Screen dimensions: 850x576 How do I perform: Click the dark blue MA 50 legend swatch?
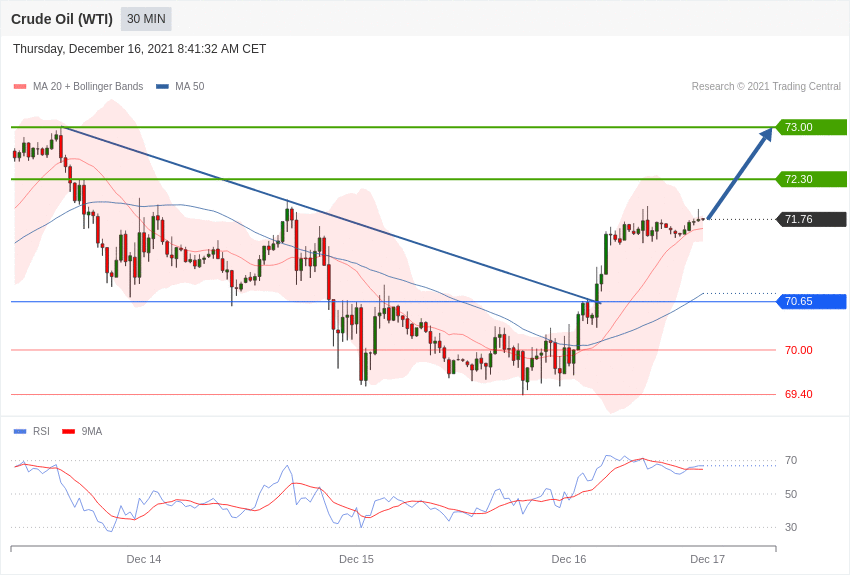pyautogui.click(x=163, y=87)
